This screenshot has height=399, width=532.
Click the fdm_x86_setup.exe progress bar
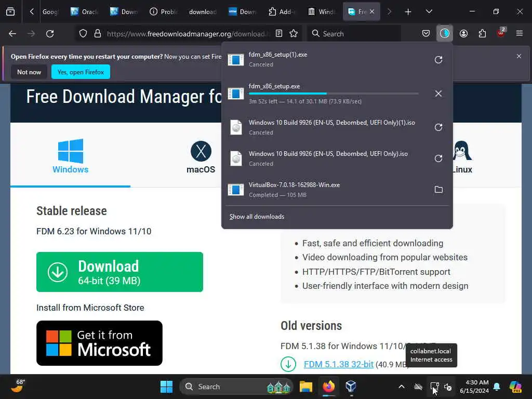pos(334,94)
